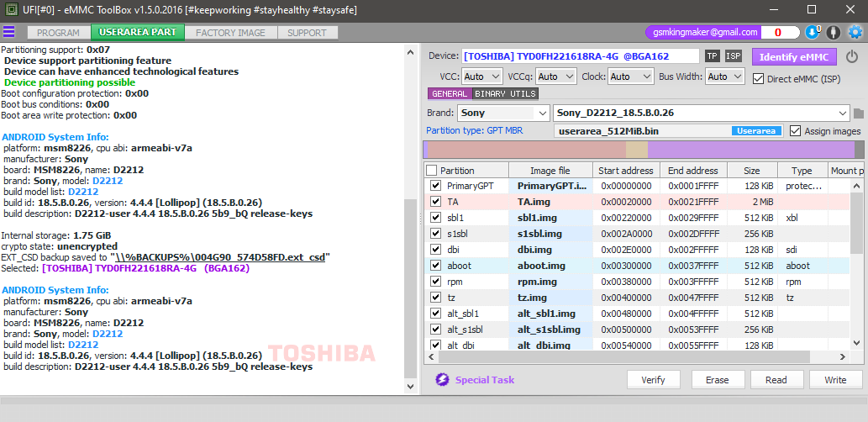Switch to the PROGRAM tab

58,33
